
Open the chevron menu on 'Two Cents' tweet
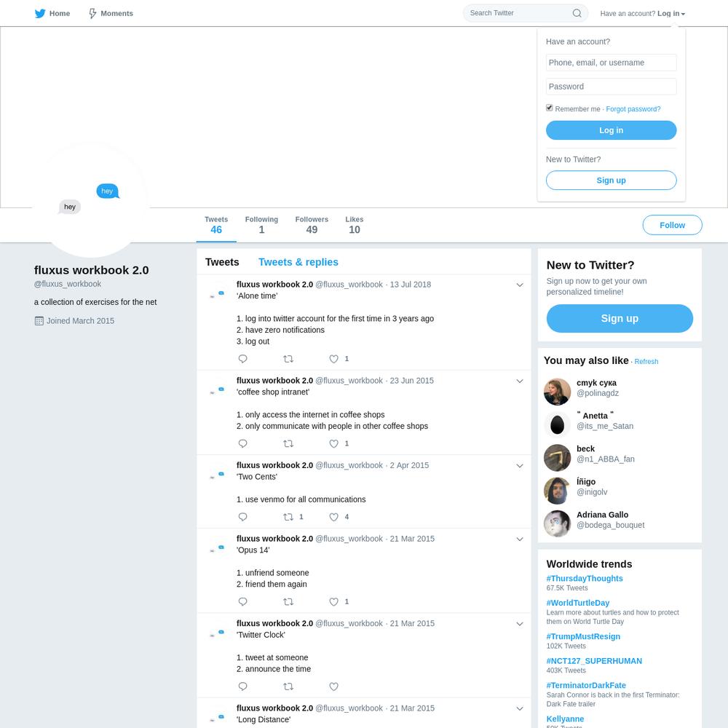pos(520,466)
